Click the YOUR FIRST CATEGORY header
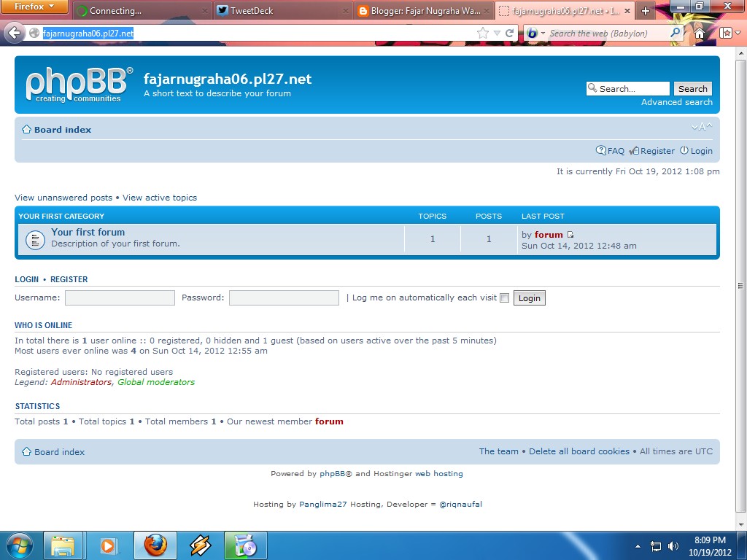 coord(61,216)
